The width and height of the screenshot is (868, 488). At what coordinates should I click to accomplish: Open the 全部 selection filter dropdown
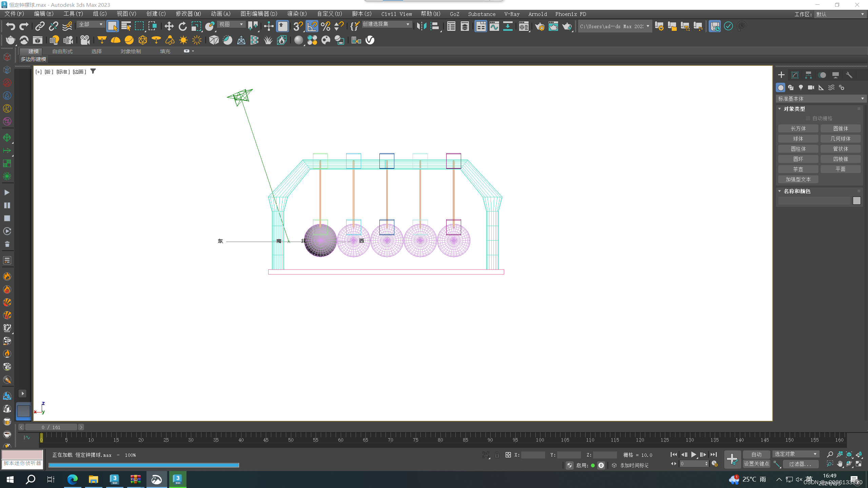tap(91, 24)
